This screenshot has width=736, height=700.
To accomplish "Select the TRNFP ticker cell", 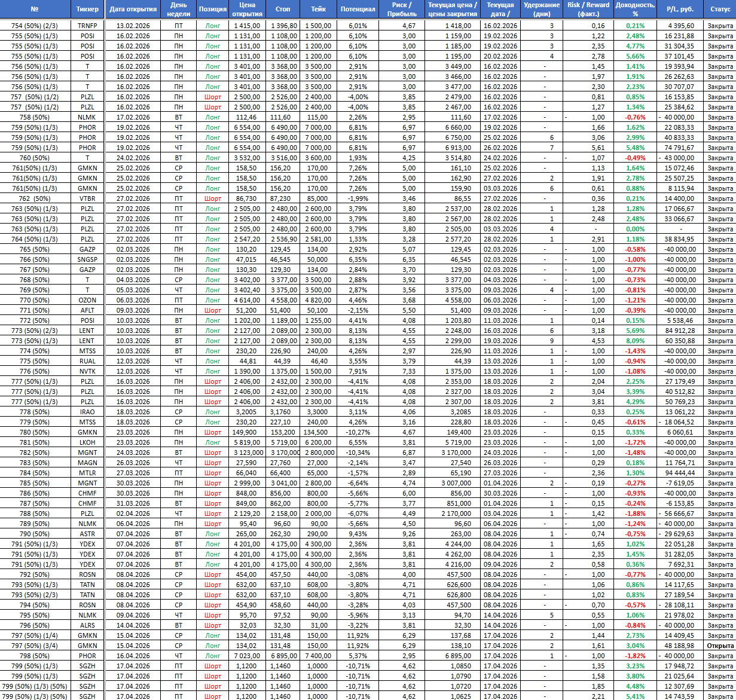I will [87, 26].
